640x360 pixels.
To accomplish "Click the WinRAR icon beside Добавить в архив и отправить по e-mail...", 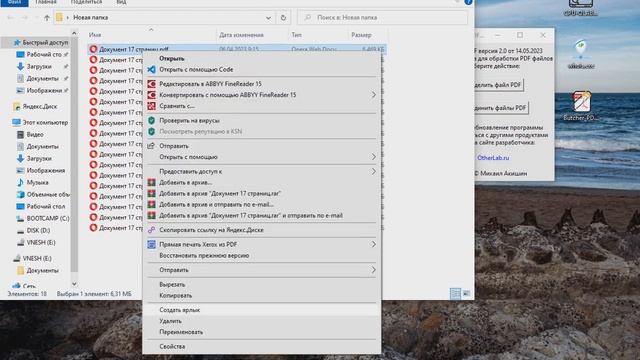I will (151, 204).
